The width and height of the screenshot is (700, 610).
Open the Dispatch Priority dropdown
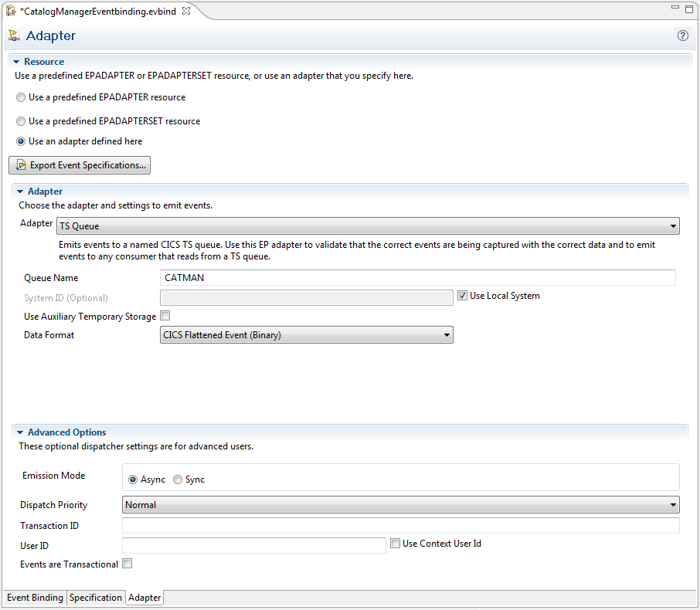pyautogui.click(x=400, y=505)
